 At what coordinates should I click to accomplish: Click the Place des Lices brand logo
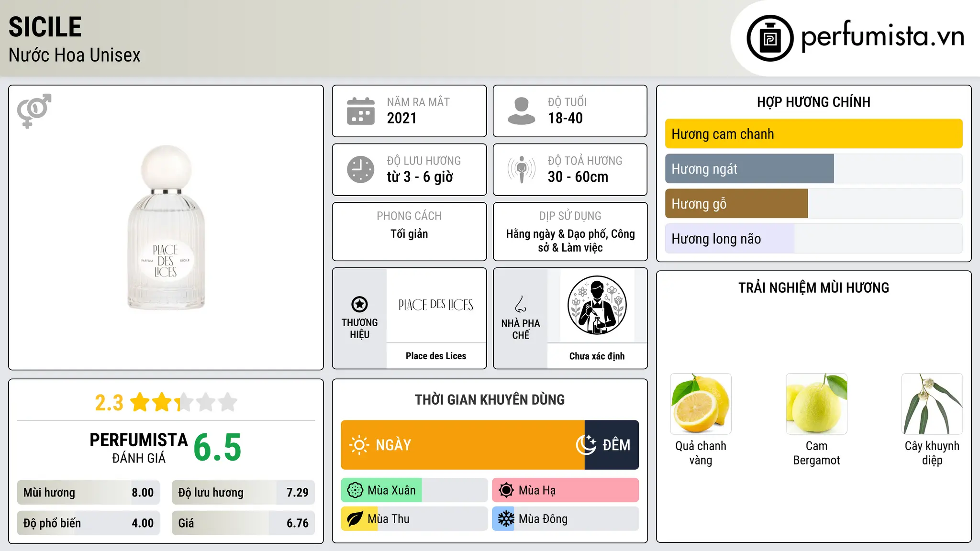(x=436, y=305)
